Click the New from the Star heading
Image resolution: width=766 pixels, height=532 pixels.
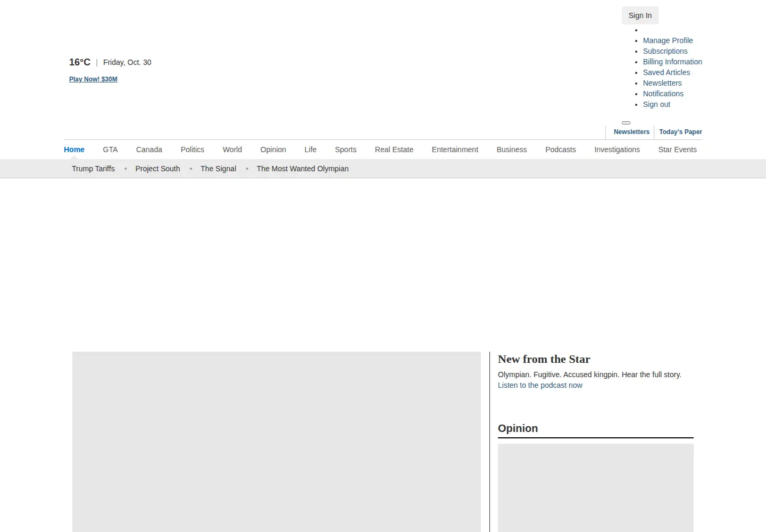pyautogui.click(x=544, y=359)
